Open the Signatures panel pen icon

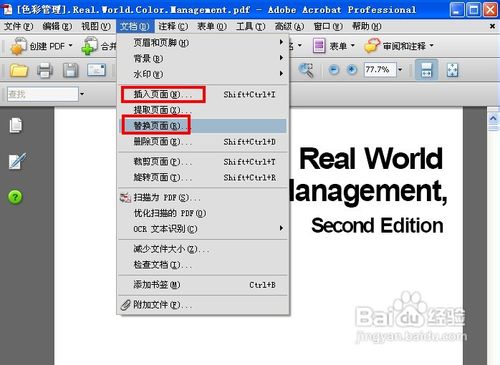pos(17,161)
